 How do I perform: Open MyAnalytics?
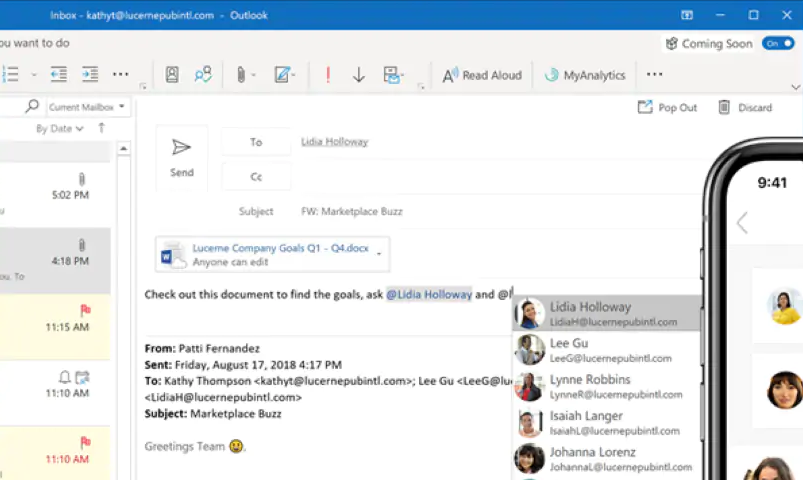(585, 75)
